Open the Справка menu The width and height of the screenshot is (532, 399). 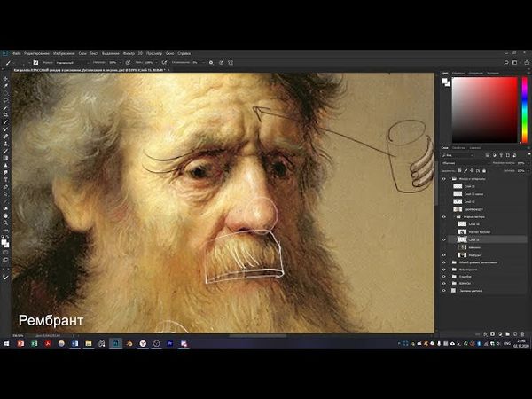click(184, 53)
